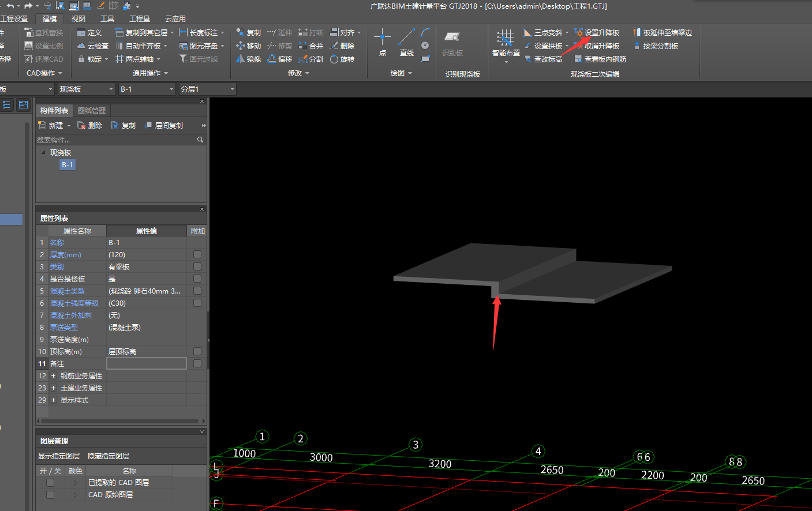Click 删除 in component list toolbar
812x511 pixels.
(x=90, y=125)
